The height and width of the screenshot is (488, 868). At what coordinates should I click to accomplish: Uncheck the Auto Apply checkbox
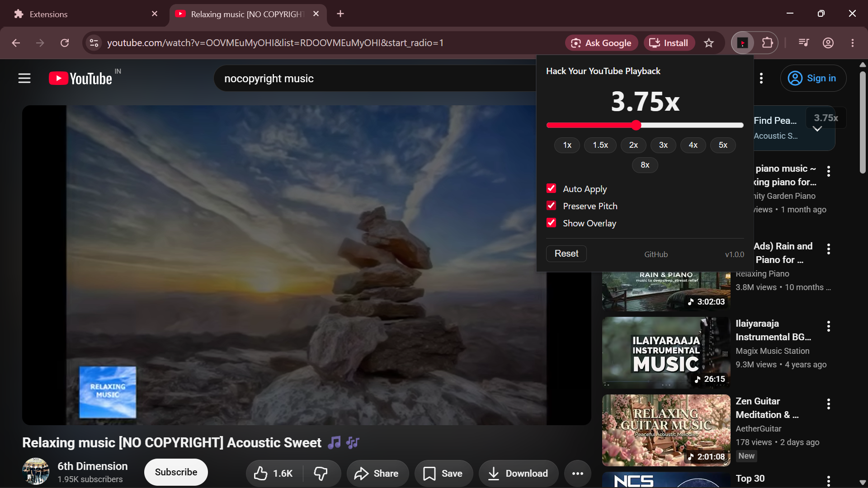[x=551, y=188]
